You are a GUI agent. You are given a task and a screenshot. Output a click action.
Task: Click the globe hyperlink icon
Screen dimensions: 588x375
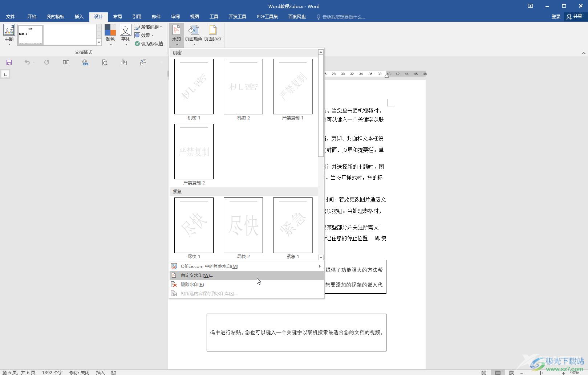(85, 62)
